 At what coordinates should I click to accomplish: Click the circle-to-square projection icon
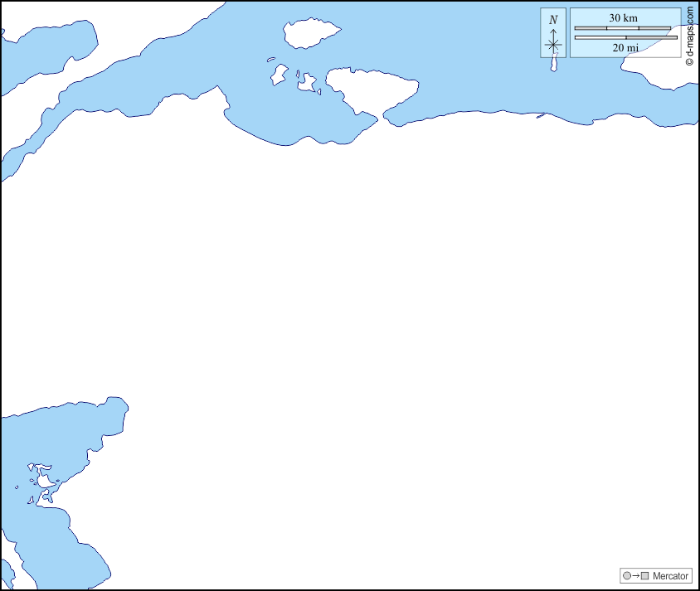click(x=635, y=576)
